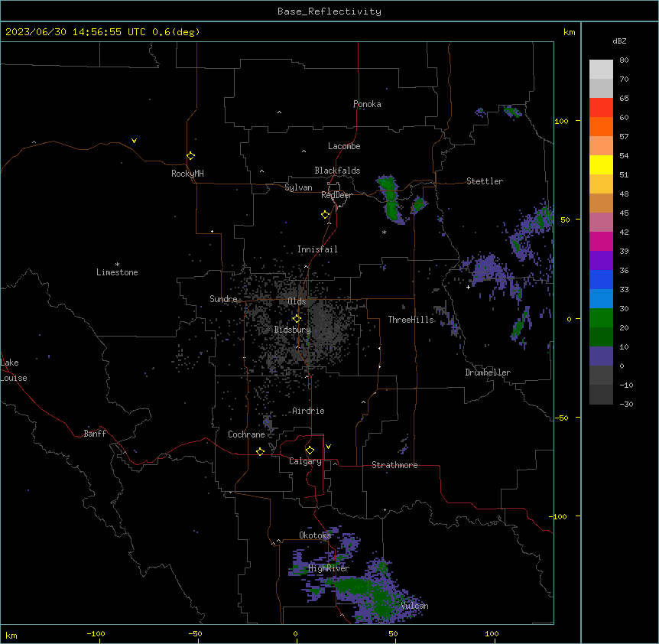Select the yellow diamond marker above Calgary label
659x644 pixels.
[x=310, y=450]
